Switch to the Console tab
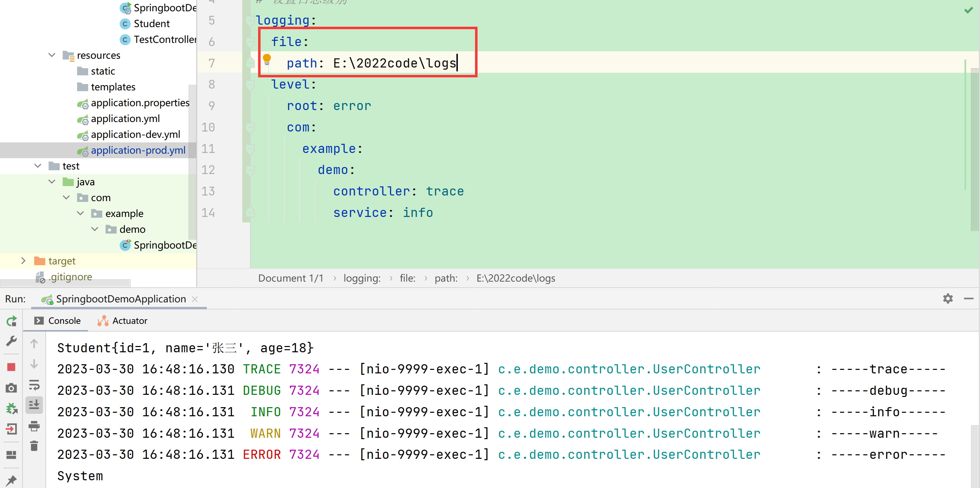Image resolution: width=980 pixels, height=488 pixels. click(x=57, y=321)
